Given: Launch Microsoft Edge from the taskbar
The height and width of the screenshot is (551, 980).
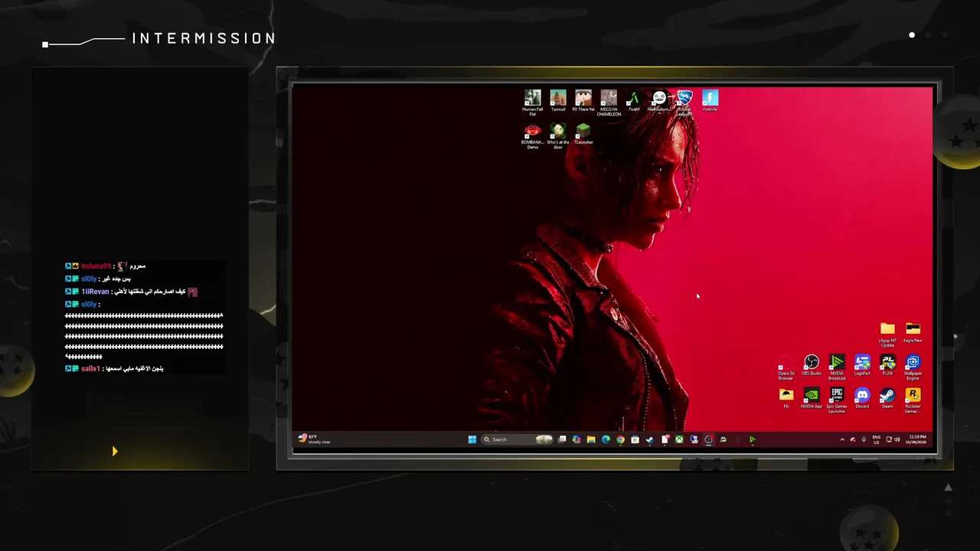Looking at the screenshot, I should point(606,439).
